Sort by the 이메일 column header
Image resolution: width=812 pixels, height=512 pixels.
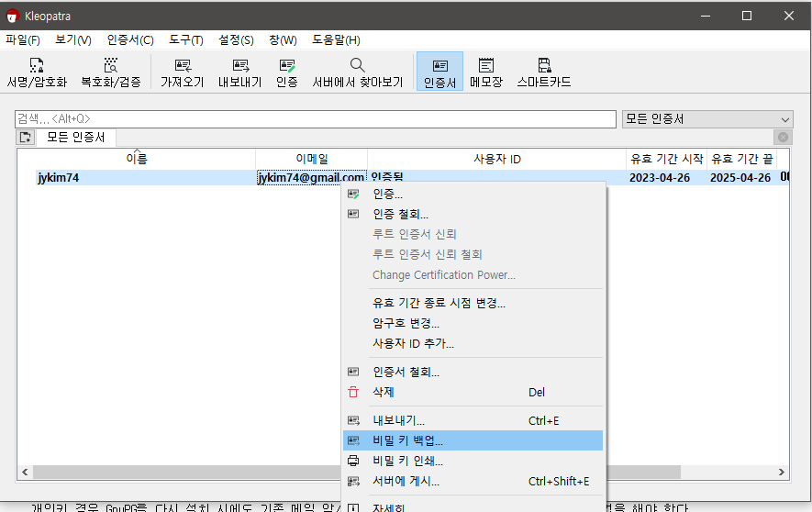tap(312, 159)
